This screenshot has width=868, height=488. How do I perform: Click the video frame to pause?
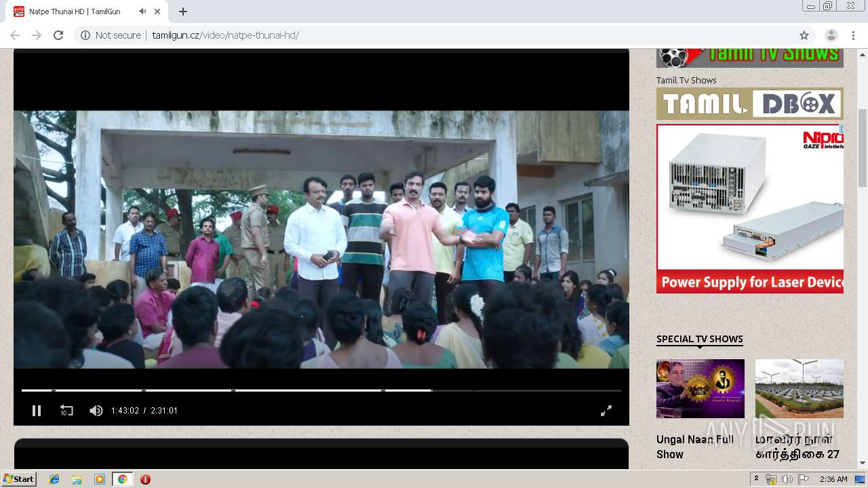(x=321, y=239)
